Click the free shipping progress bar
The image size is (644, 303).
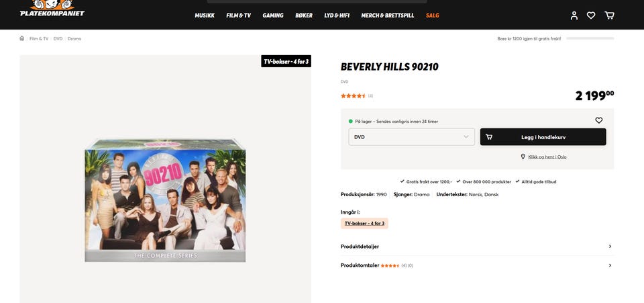[590, 38]
